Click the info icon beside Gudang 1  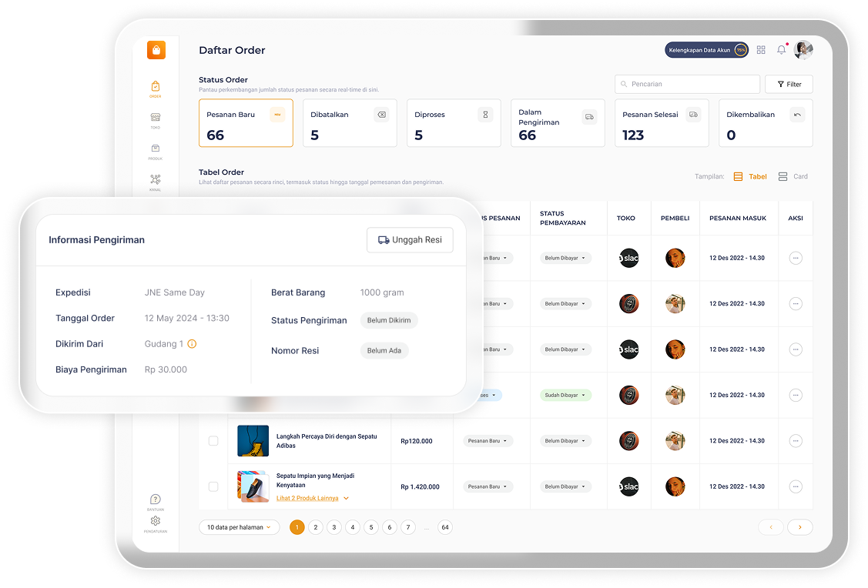tap(192, 344)
